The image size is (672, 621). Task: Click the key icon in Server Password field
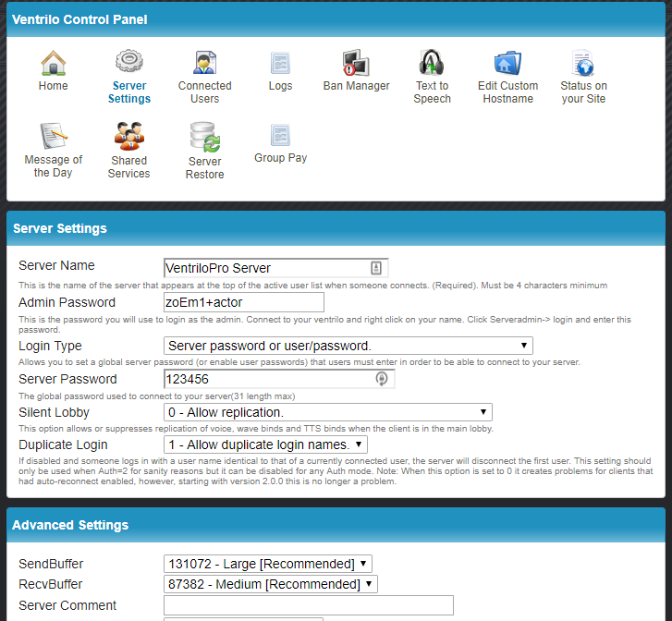(x=382, y=379)
